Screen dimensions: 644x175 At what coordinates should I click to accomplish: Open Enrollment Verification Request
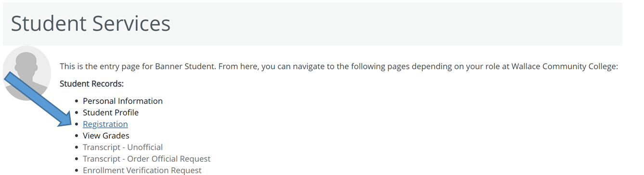tap(142, 170)
